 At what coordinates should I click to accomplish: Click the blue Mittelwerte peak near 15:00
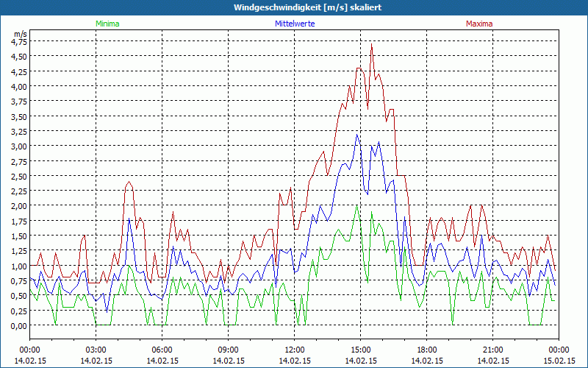click(x=357, y=135)
